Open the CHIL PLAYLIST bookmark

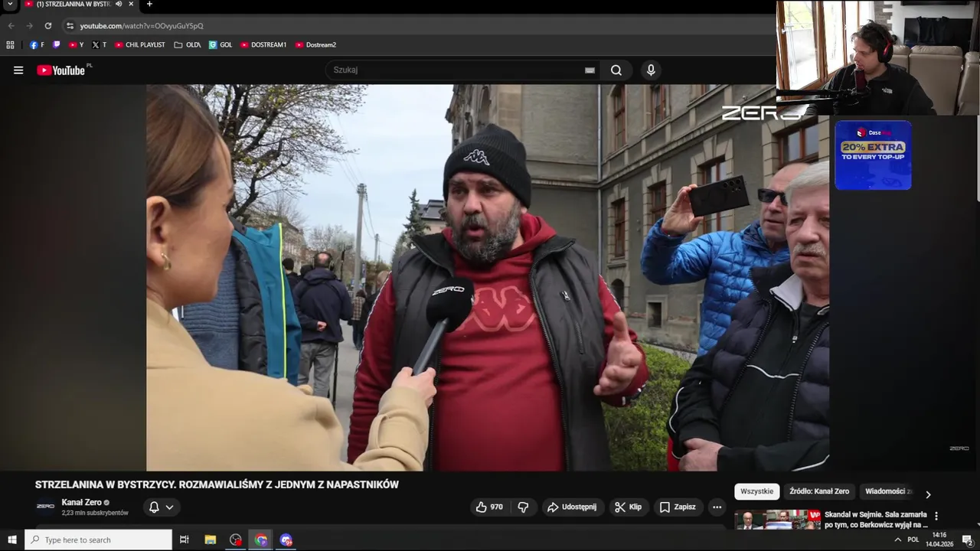point(140,45)
